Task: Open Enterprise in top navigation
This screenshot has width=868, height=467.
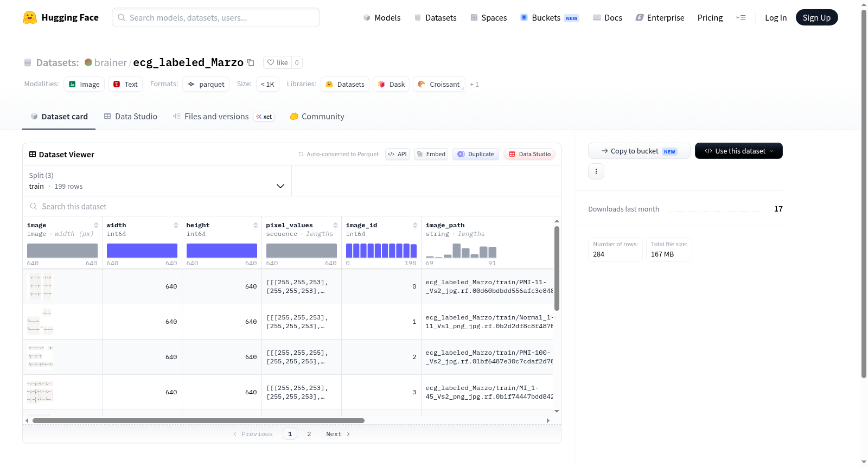Action: click(660, 17)
